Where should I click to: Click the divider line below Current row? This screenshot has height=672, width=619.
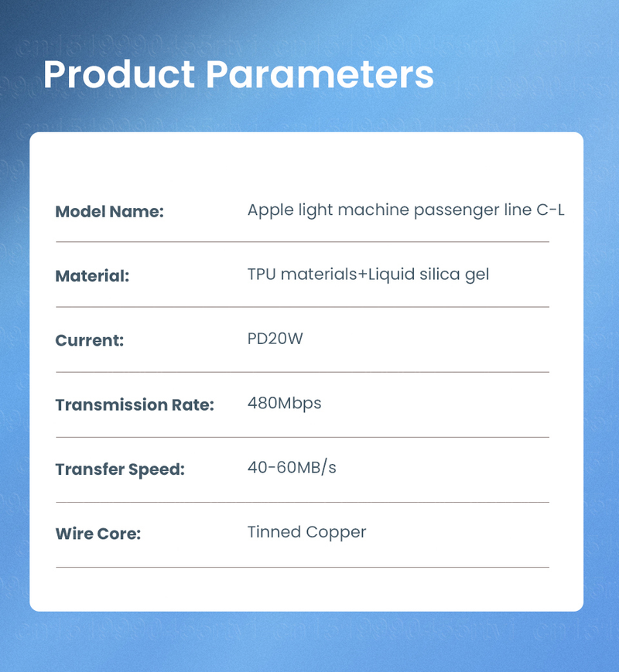pos(303,372)
